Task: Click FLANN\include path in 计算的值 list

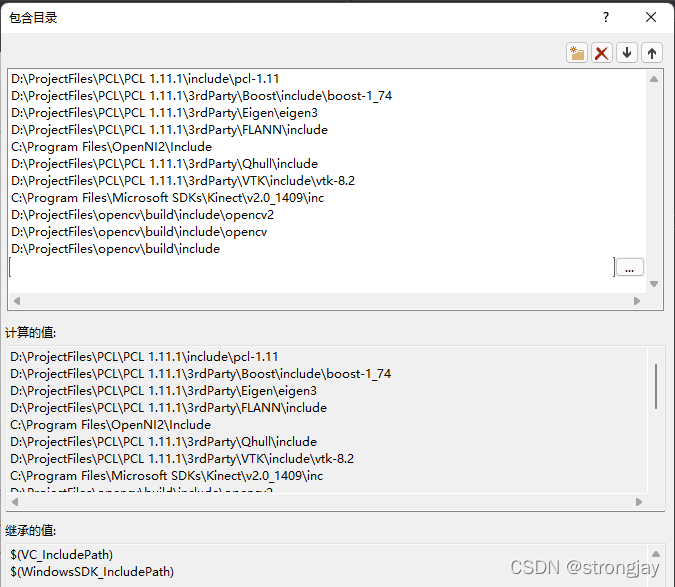Action: (168, 408)
